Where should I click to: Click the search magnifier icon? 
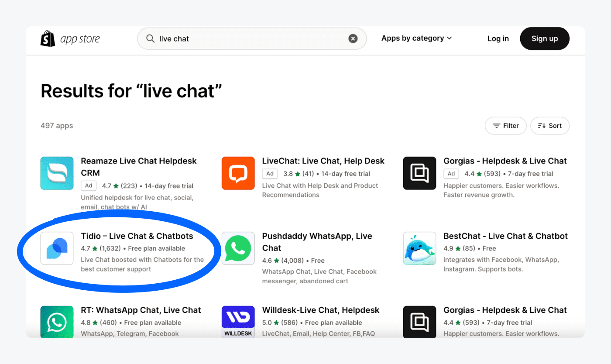(150, 39)
